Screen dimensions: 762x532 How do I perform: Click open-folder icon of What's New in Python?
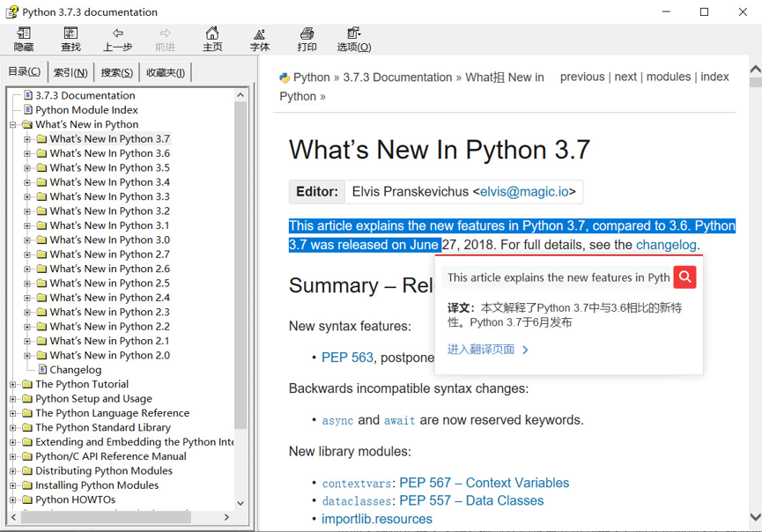[x=27, y=124]
